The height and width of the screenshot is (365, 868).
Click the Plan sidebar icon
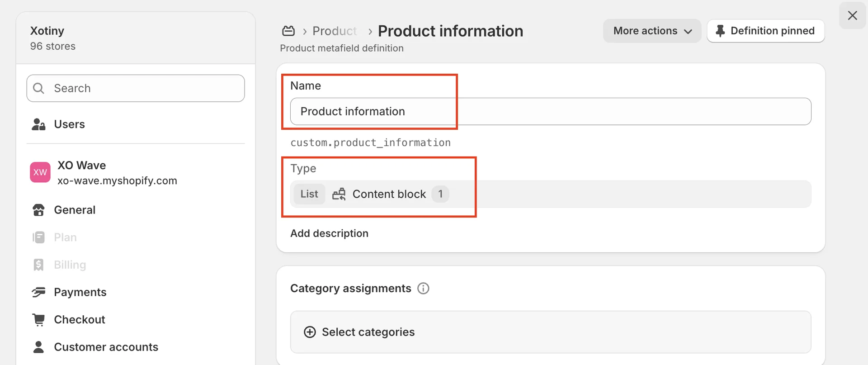tap(39, 237)
